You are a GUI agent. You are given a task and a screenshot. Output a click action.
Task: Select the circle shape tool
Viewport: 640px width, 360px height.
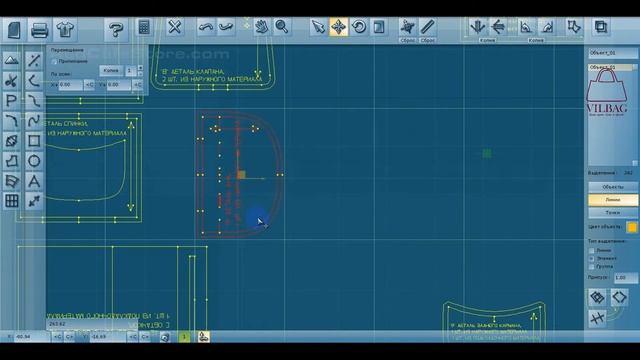pyautogui.click(x=34, y=161)
